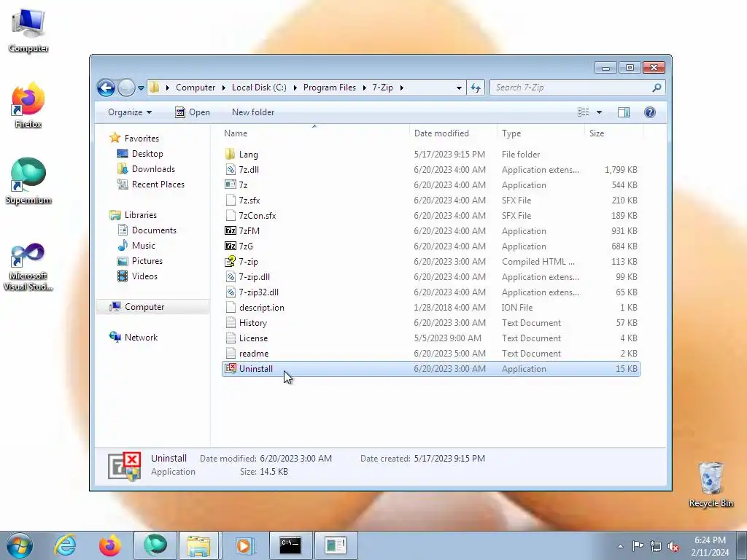The height and width of the screenshot is (560, 747).
Task: Select the 7-zip help file icon
Action: pyautogui.click(x=231, y=262)
